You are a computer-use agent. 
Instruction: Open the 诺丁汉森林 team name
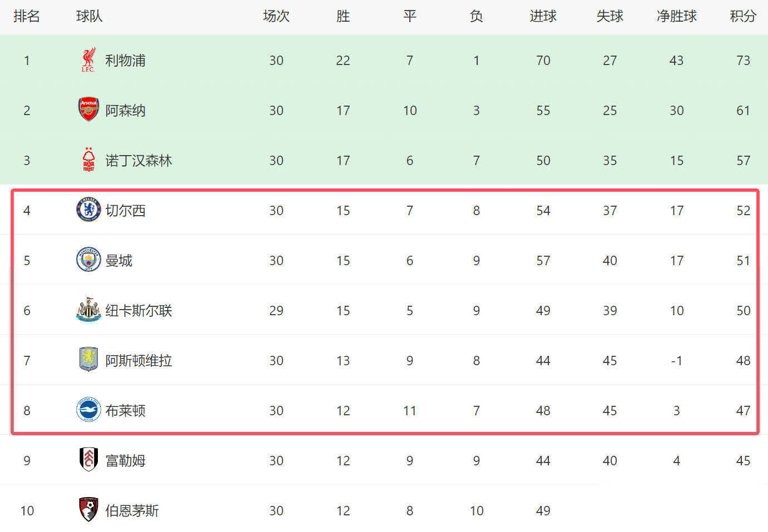pyautogui.click(x=139, y=161)
